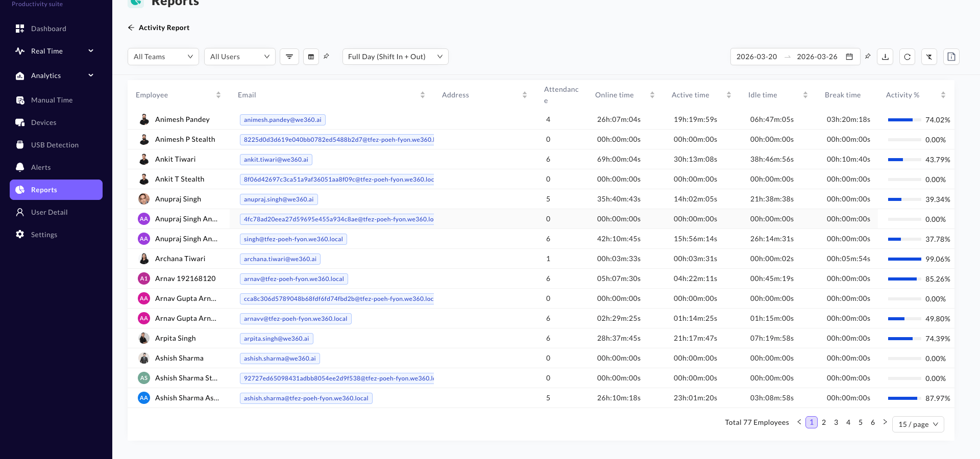Click the start date 2026-03-20 field
The width and height of the screenshot is (980, 459).
pos(756,57)
